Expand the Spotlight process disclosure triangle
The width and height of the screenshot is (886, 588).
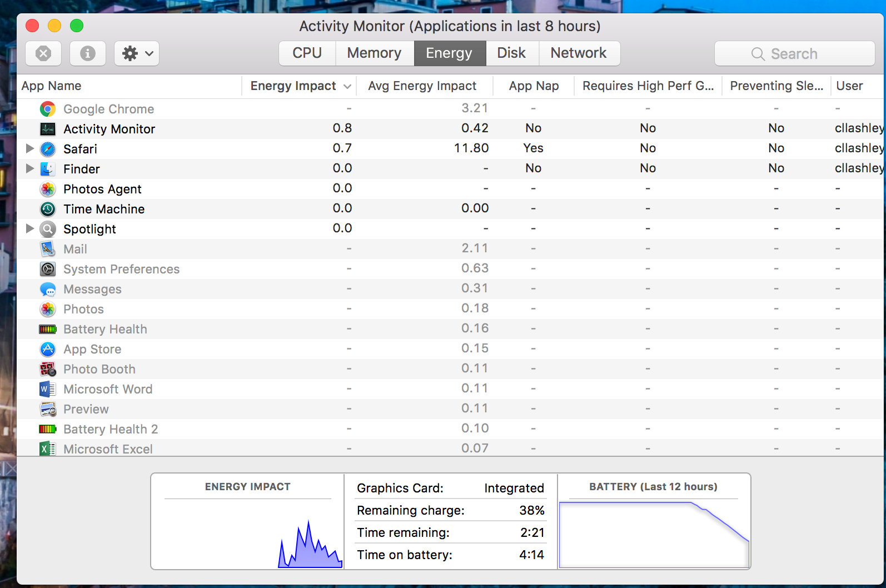(30, 228)
